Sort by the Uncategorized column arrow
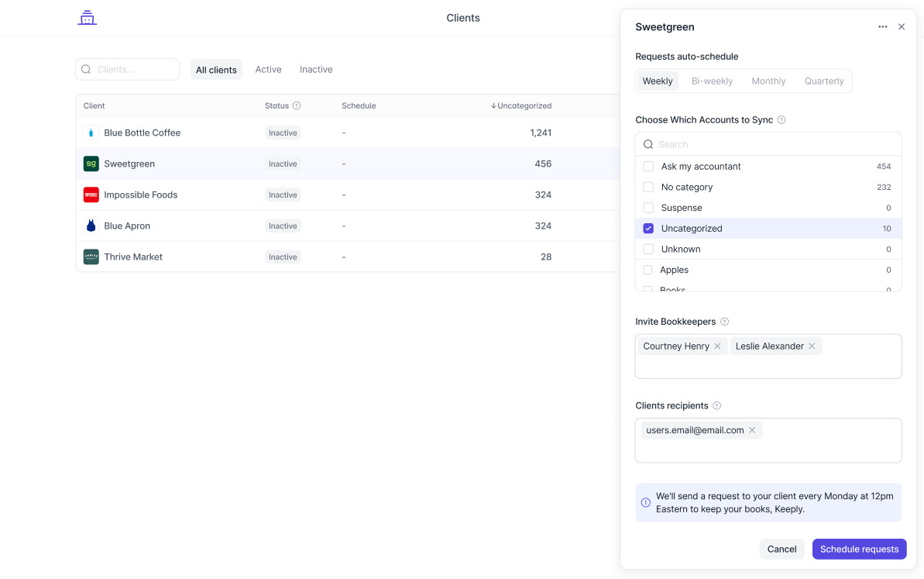This screenshot has height=579, width=924. click(493, 105)
